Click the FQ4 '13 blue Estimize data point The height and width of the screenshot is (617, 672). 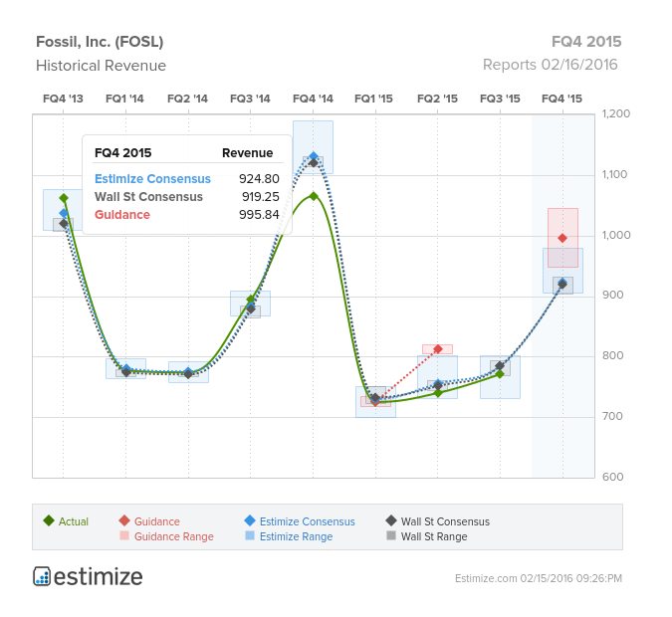coord(64,213)
